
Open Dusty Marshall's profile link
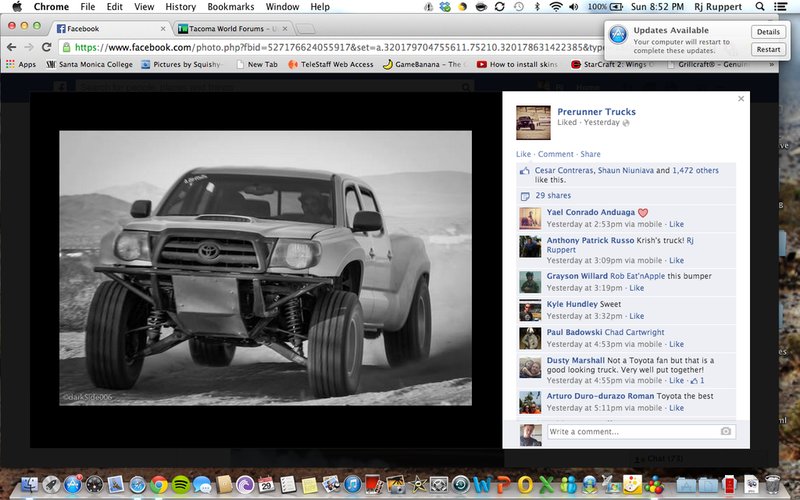tap(576, 360)
